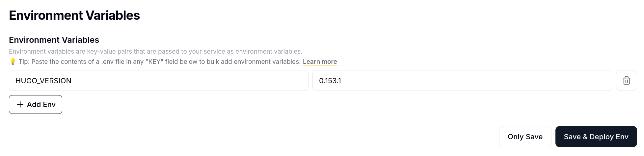Click the key-value pairs description text
This screenshot has height=156, width=644.
(x=155, y=52)
